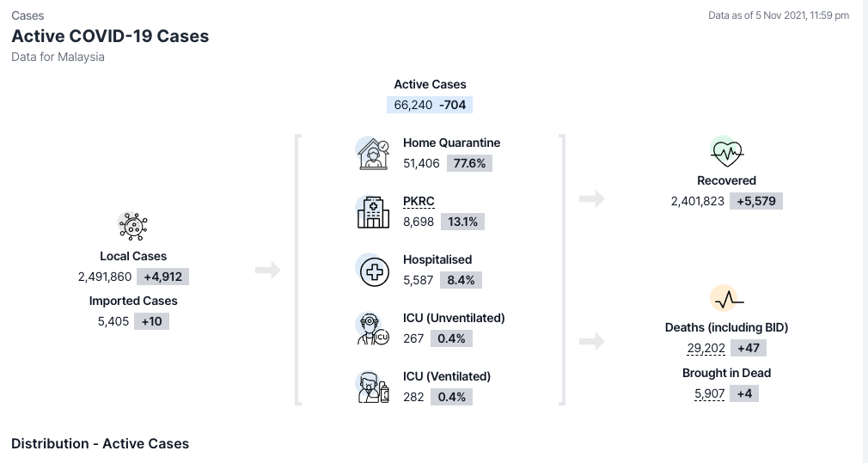This screenshot has height=463, width=868.
Task: Click the Brought in Dead figure 5,907
Action: [709, 394]
